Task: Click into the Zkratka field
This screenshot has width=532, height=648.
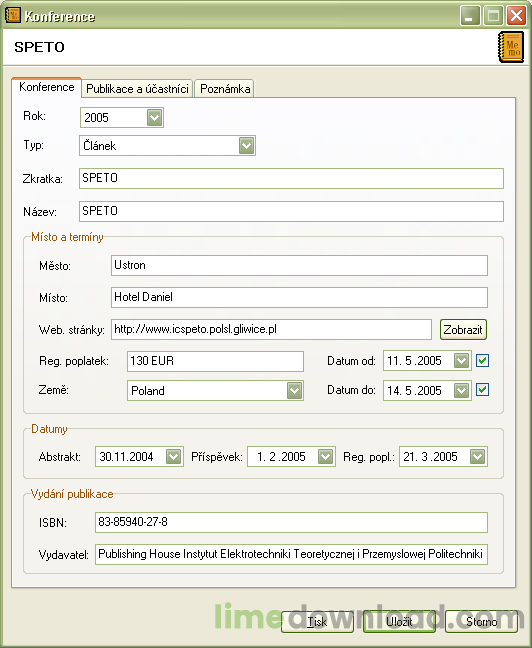Action: (291, 179)
